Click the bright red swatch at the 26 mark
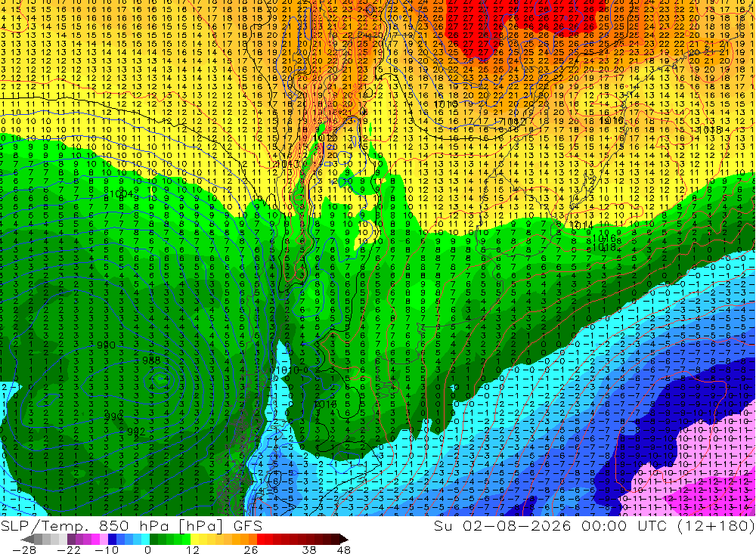Viewport: 756px width, 554px height. [x=262, y=540]
